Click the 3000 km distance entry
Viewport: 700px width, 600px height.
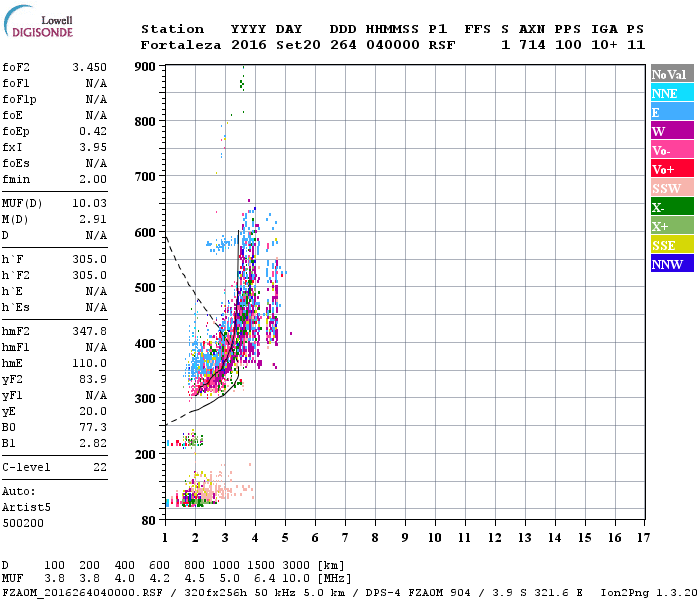click(296, 566)
